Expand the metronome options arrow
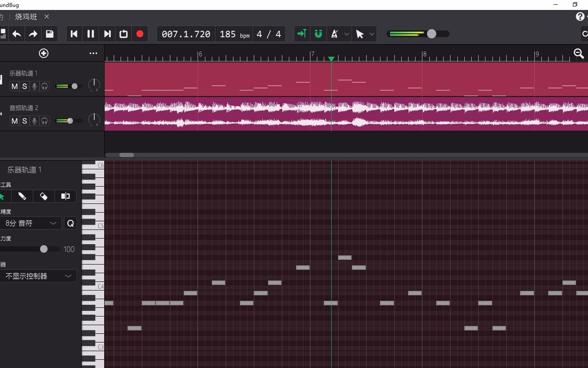 pos(346,34)
